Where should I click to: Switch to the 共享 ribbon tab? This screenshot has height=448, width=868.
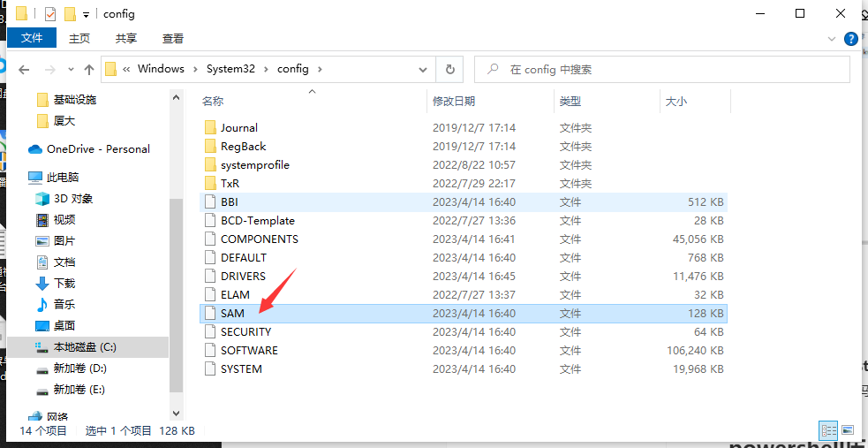pyautogui.click(x=126, y=39)
